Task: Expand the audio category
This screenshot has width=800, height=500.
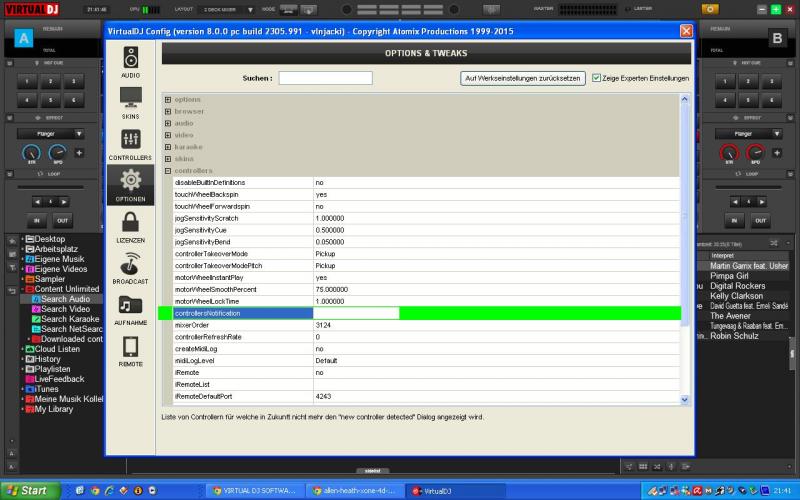Action: (x=168, y=123)
